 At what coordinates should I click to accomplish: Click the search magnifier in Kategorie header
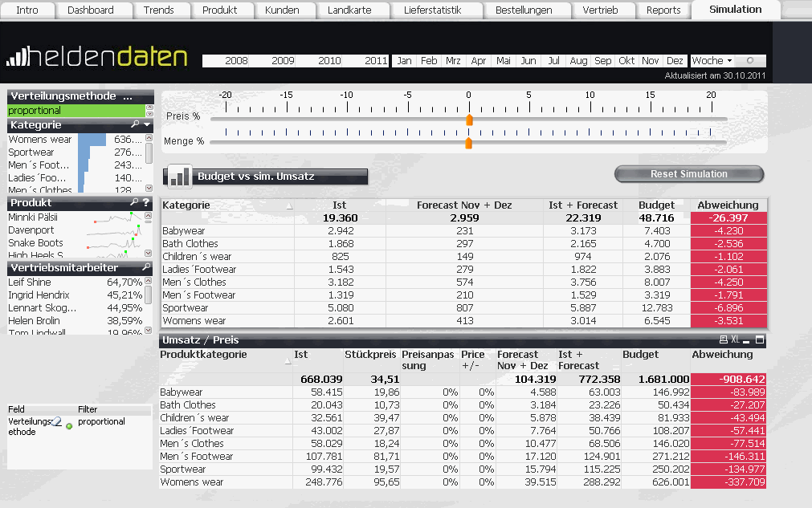tap(135, 124)
